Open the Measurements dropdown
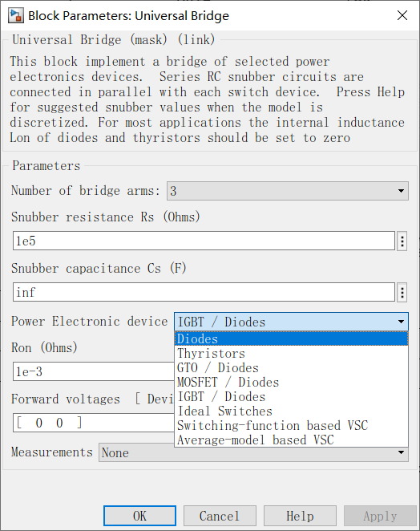This screenshot has height=531, width=420. [x=253, y=452]
